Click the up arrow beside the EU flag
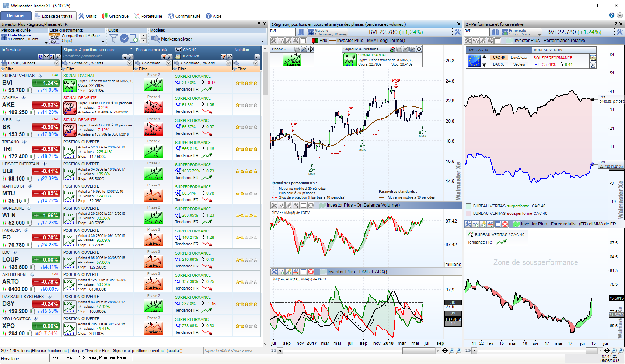 (484, 57)
